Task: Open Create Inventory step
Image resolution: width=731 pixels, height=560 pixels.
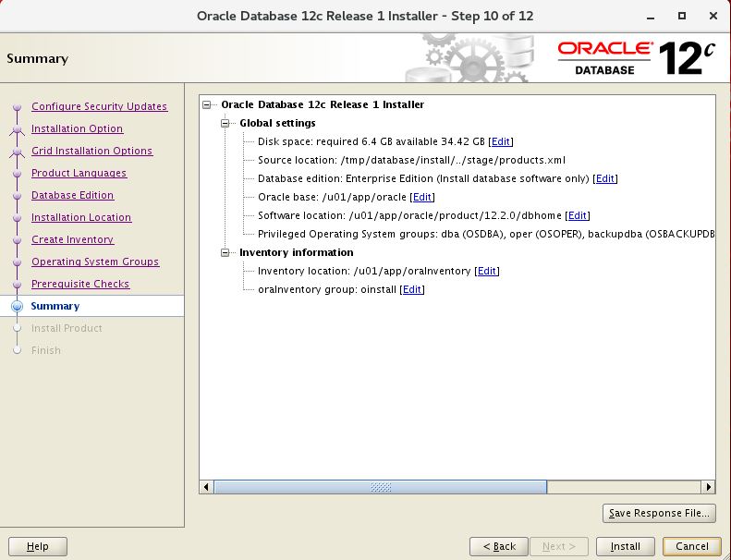Action: pyautogui.click(x=73, y=239)
